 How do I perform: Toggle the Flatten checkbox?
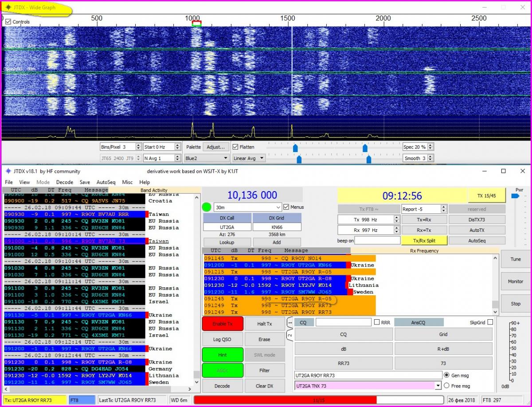tap(235, 147)
